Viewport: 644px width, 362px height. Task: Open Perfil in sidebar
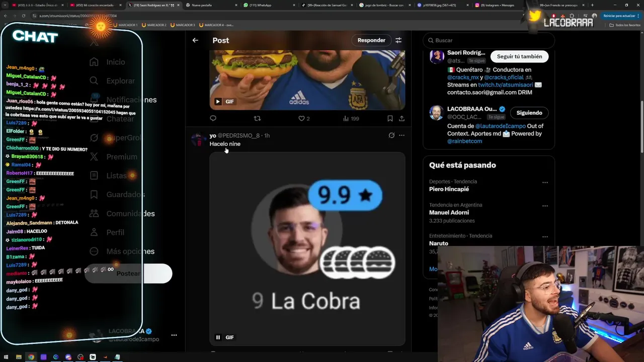107,232
